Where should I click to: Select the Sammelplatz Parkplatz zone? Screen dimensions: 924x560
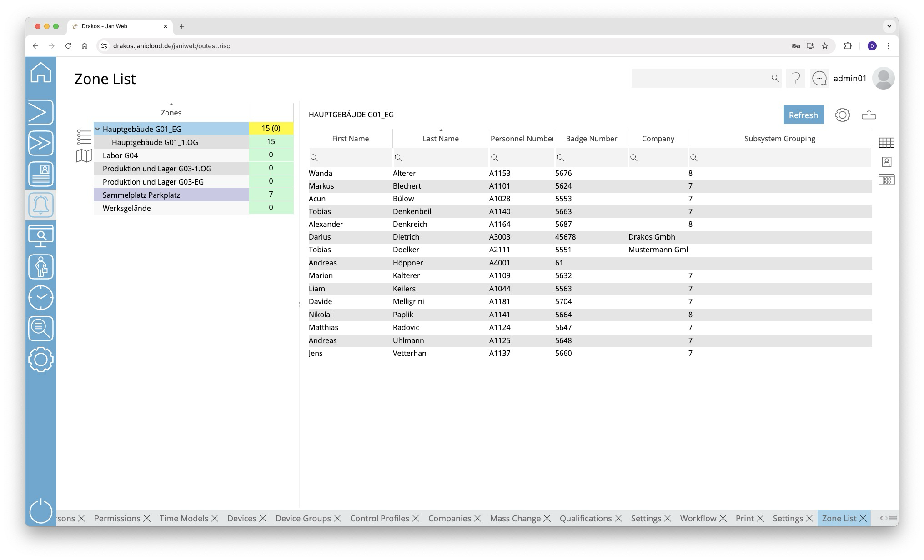click(x=141, y=195)
